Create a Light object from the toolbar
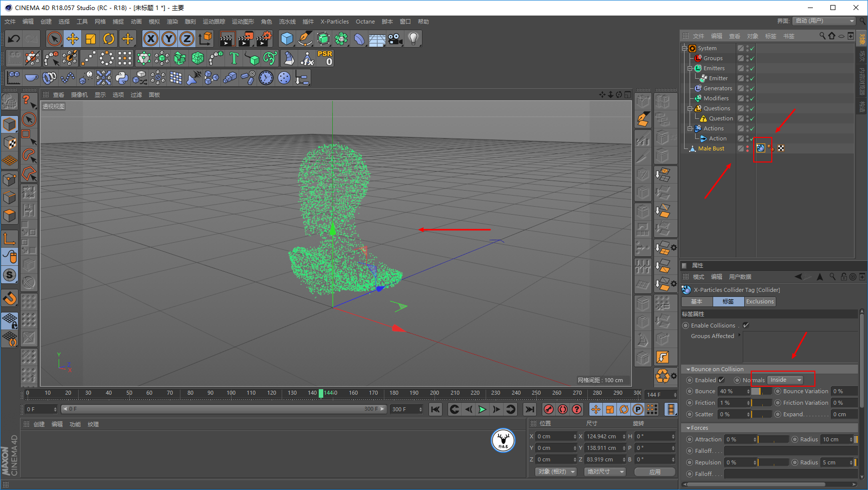The width and height of the screenshot is (868, 490). click(413, 39)
